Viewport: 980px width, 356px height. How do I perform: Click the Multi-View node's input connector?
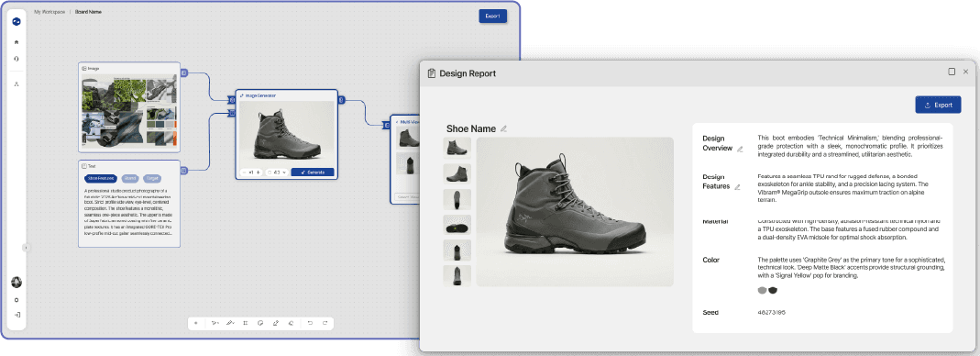point(387,125)
